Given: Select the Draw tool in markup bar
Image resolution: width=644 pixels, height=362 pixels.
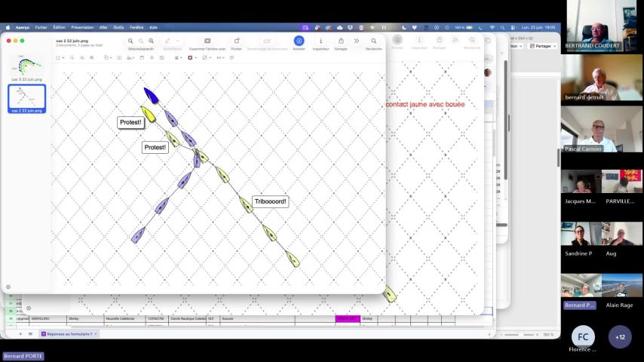Looking at the screenshot, I should [x=91, y=58].
